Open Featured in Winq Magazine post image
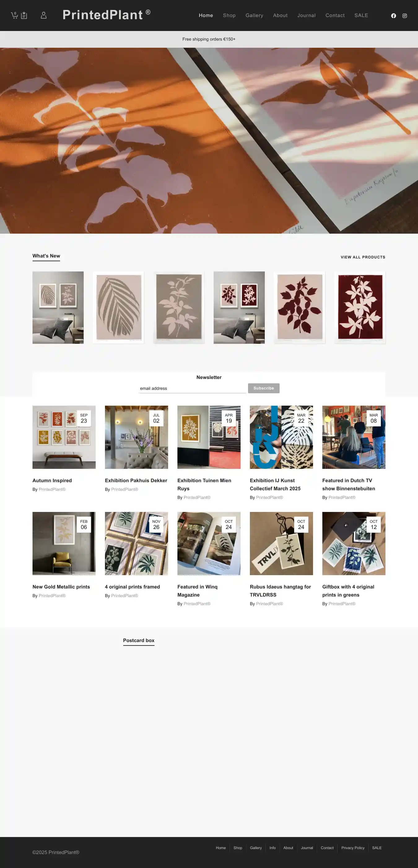This screenshot has width=418, height=868. (209, 544)
